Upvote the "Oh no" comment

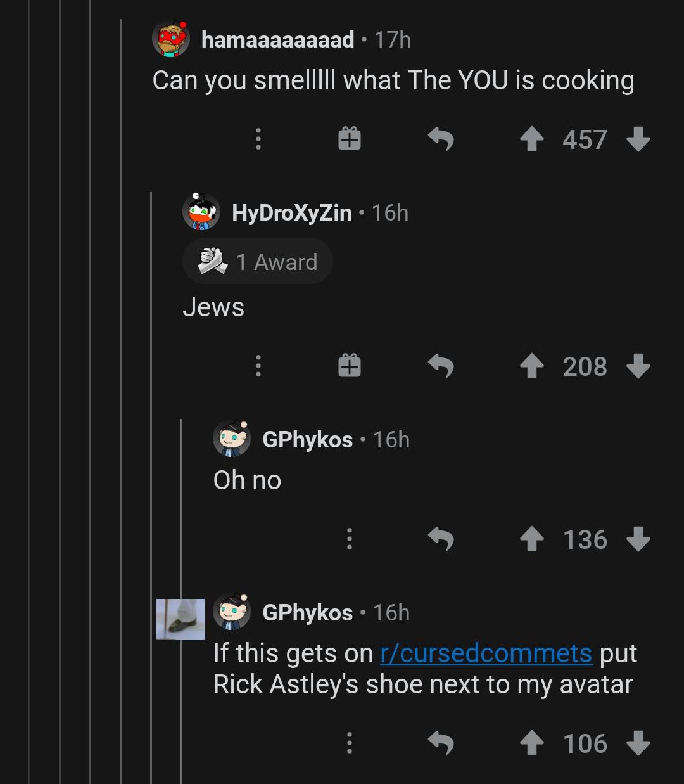pos(533,539)
